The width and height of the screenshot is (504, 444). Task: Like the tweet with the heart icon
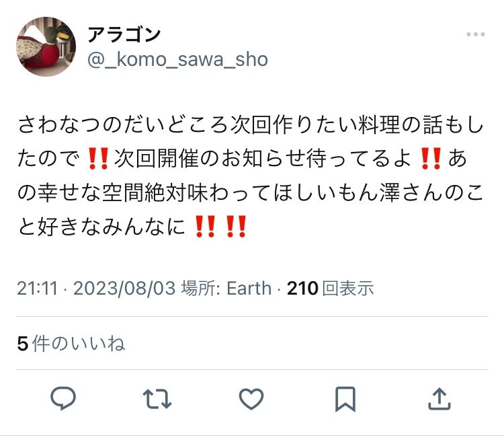251,399
